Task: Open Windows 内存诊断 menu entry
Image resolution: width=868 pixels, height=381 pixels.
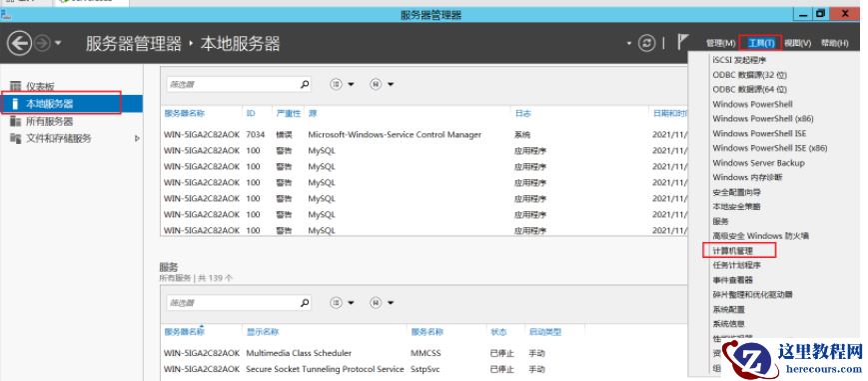Action: 747,177
